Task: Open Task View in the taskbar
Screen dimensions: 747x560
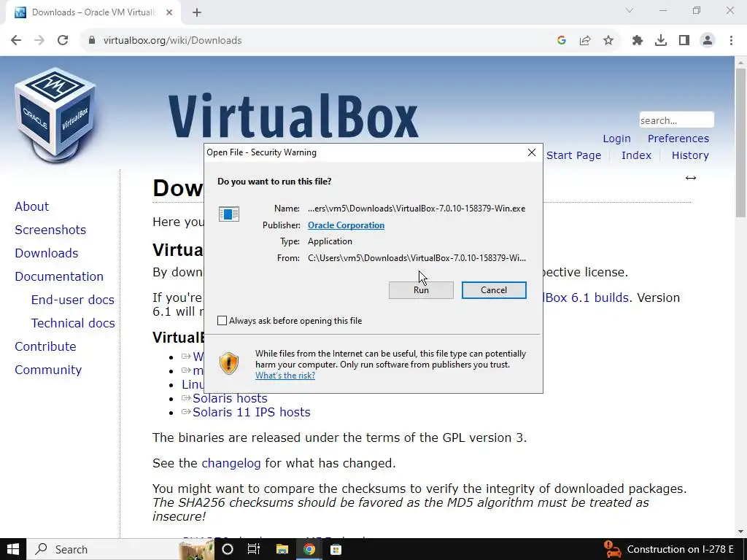Action: pos(254,549)
